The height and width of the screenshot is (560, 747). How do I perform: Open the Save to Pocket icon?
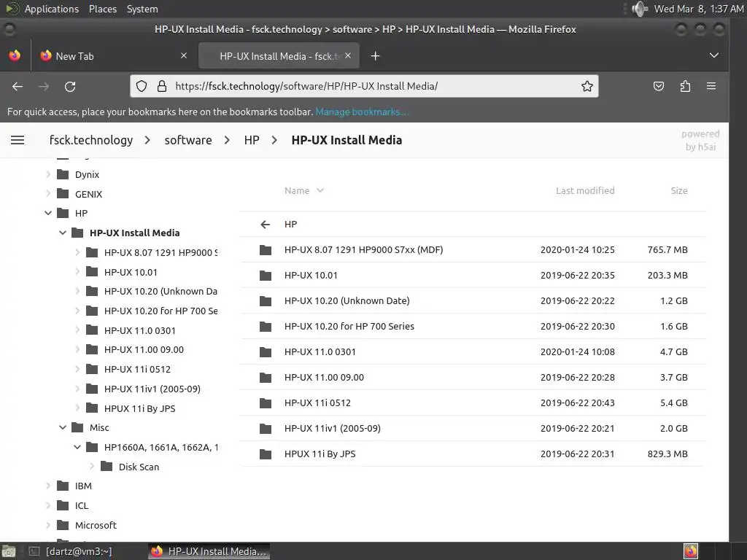pyautogui.click(x=659, y=86)
